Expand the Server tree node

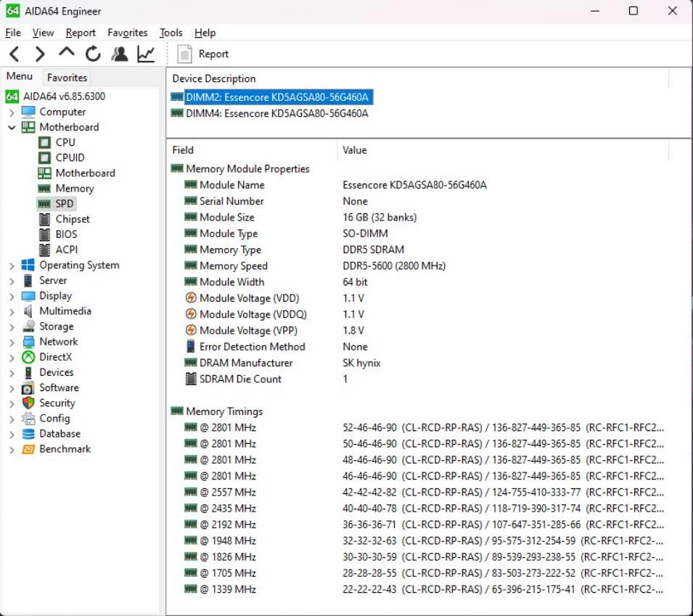[12, 281]
